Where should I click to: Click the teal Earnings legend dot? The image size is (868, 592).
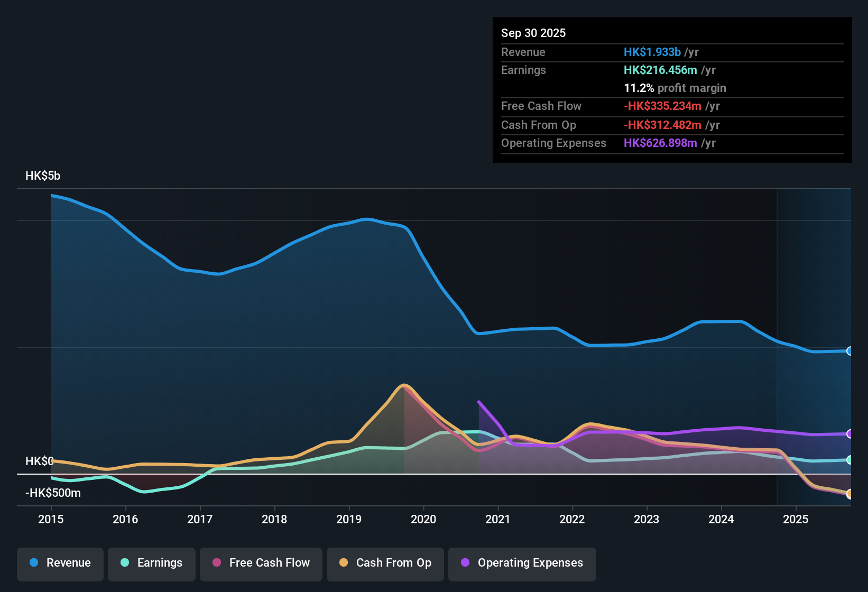point(125,563)
